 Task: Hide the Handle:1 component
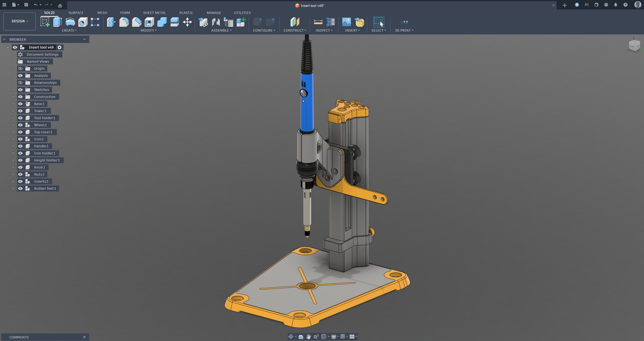(x=20, y=146)
